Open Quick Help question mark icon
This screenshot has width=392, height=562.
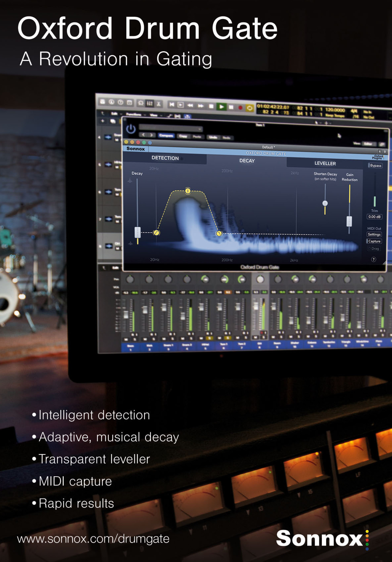[120, 102]
